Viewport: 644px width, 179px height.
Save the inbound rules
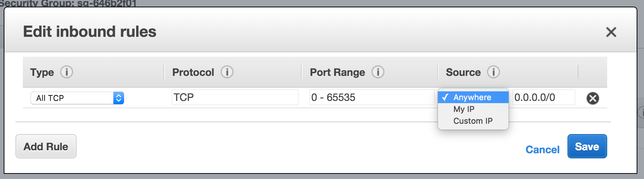[587, 146]
